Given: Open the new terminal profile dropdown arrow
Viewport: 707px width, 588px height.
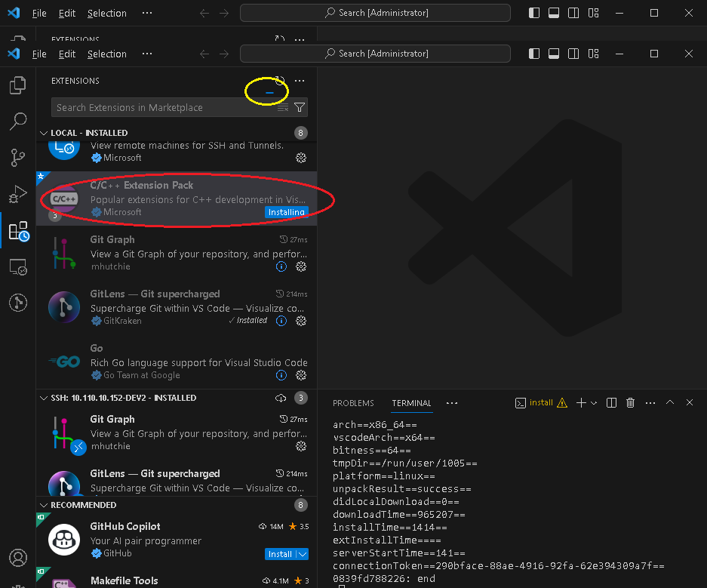Looking at the screenshot, I should click(x=595, y=403).
